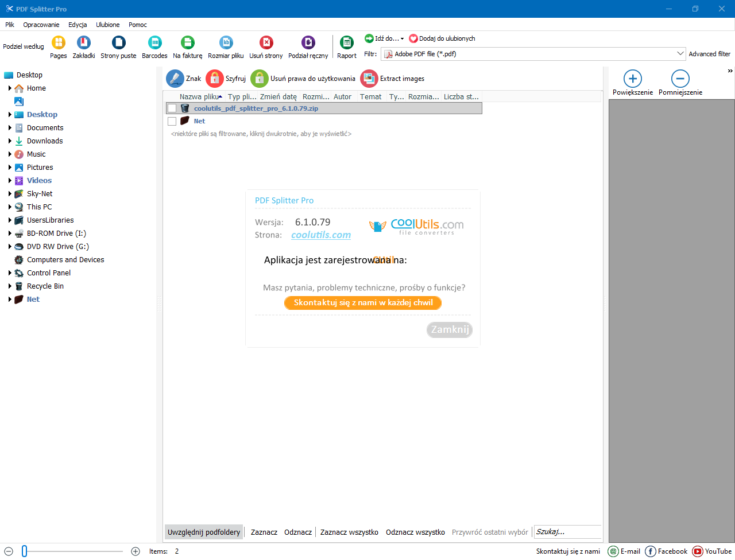Image resolution: width=735 pixels, height=560 pixels.
Task: Expand the BD-ROM Drive (I:) node
Action: pos(10,234)
